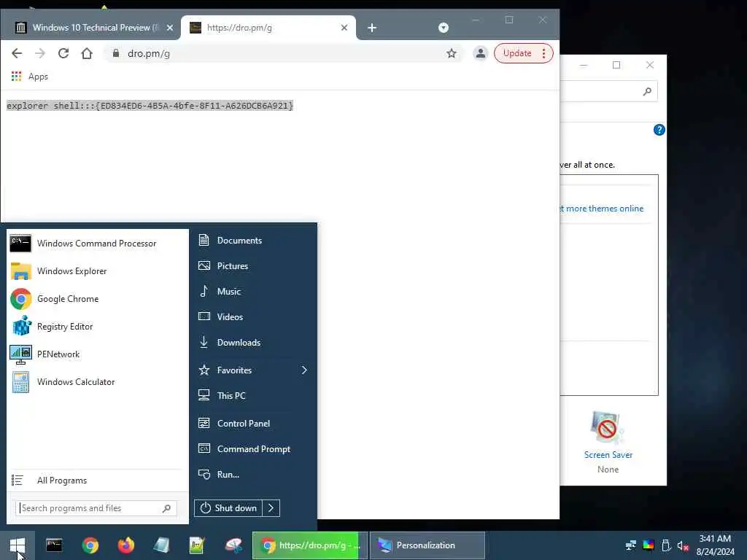Click the explorer shell command text
Screen dimensions: 747x560
150,106
